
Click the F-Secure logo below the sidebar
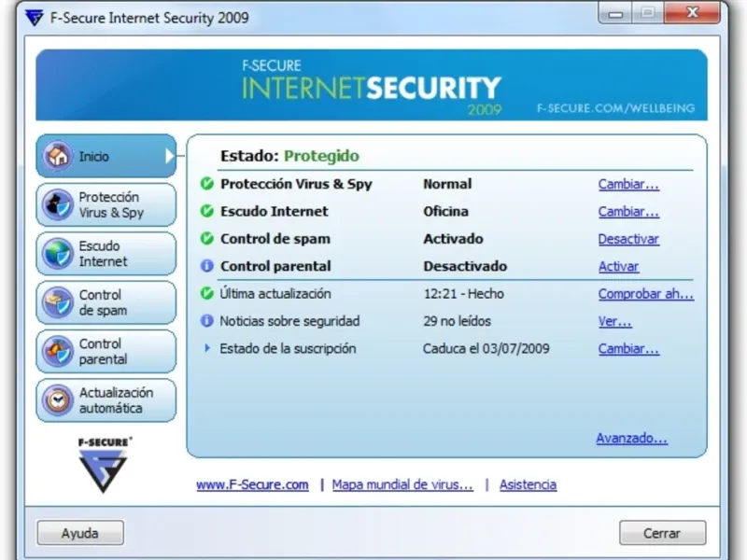[104, 464]
